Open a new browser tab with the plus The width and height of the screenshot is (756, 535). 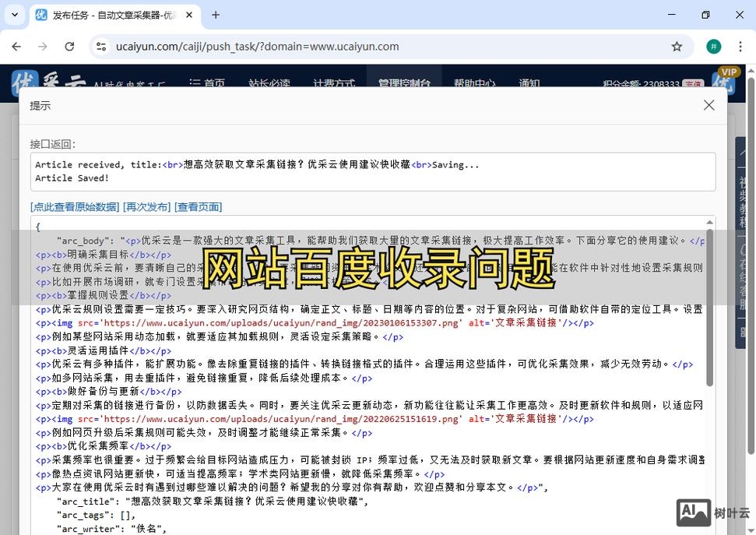pyautogui.click(x=215, y=15)
